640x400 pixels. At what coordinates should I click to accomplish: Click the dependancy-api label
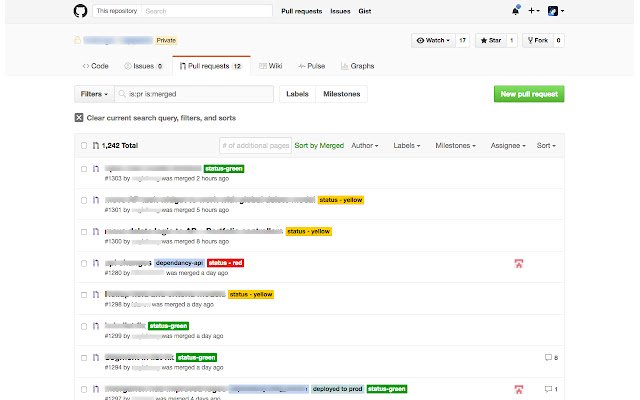pyautogui.click(x=179, y=263)
